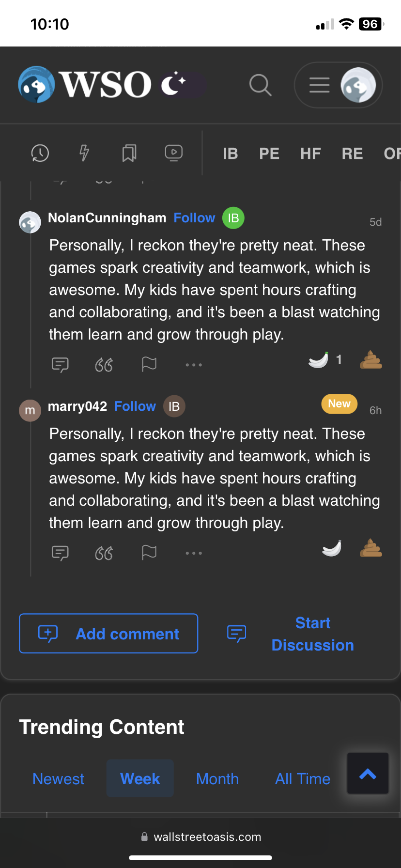Flag marry042's comment
The width and height of the screenshot is (401, 868).
(x=149, y=552)
